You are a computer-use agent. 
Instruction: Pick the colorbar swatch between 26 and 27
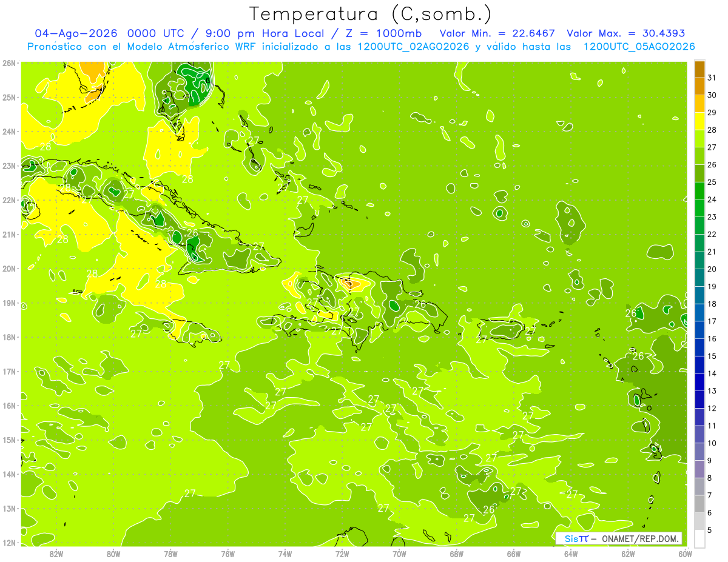coord(699,156)
